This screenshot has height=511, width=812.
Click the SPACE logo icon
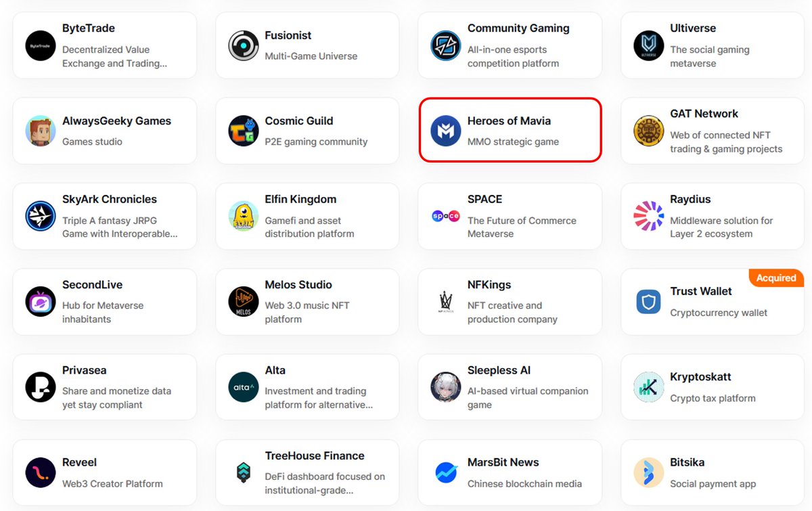446,216
